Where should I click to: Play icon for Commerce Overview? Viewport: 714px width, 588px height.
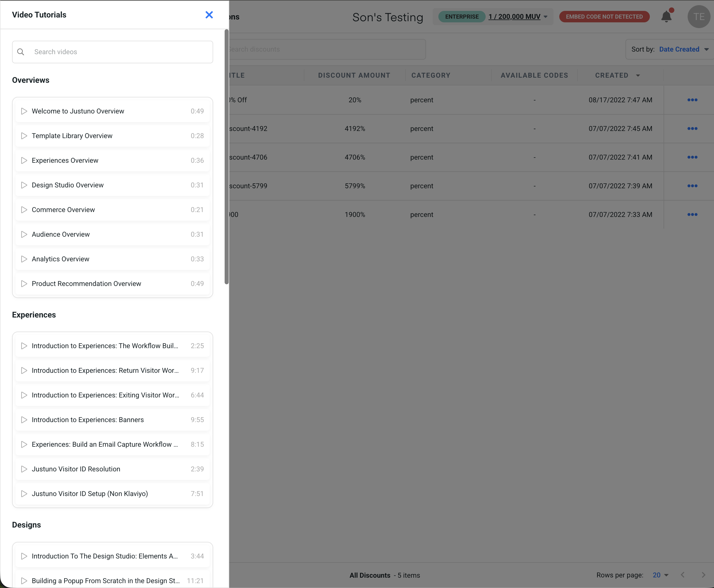pos(24,210)
